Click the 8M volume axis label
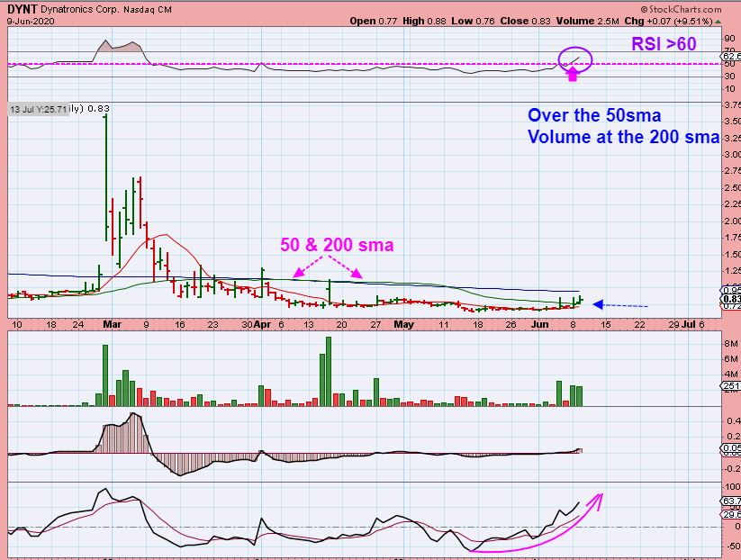 (730, 344)
